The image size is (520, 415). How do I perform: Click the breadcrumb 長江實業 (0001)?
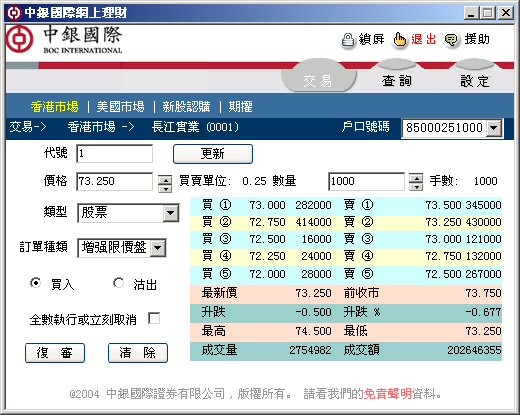pyautogui.click(x=195, y=127)
